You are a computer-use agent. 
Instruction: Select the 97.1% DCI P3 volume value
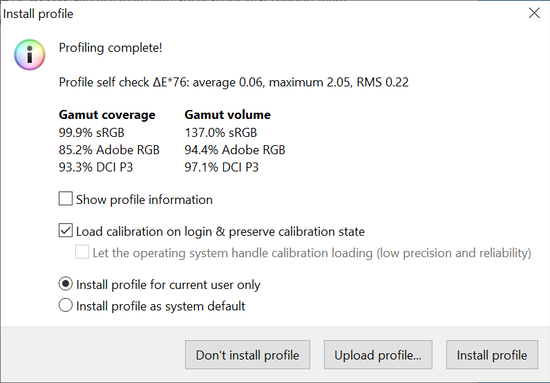(x=221, y=167)
